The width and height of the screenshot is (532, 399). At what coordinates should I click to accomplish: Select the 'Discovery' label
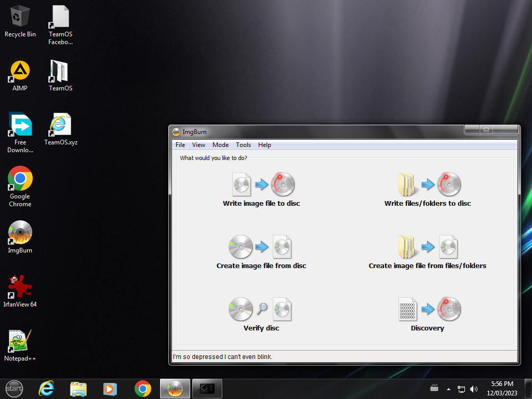(428, 328)
